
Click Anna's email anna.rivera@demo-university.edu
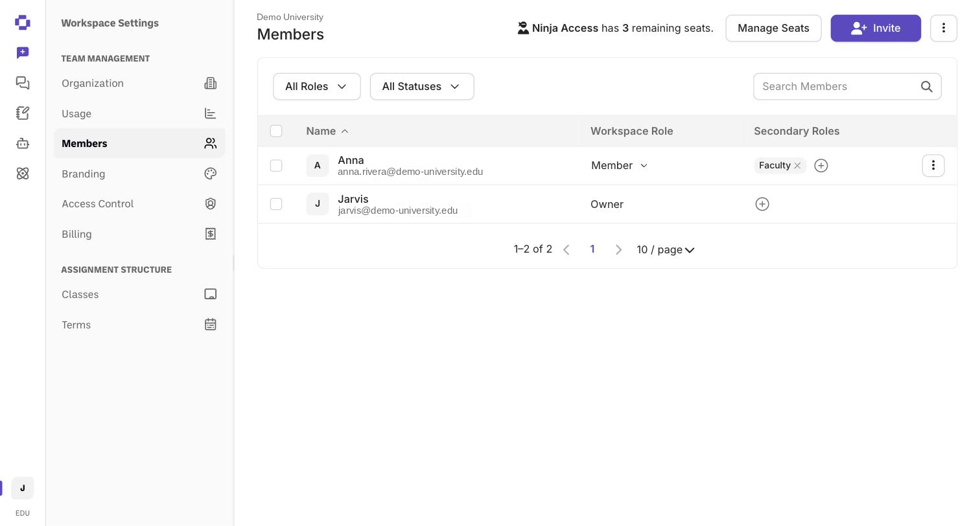(410, 172)
